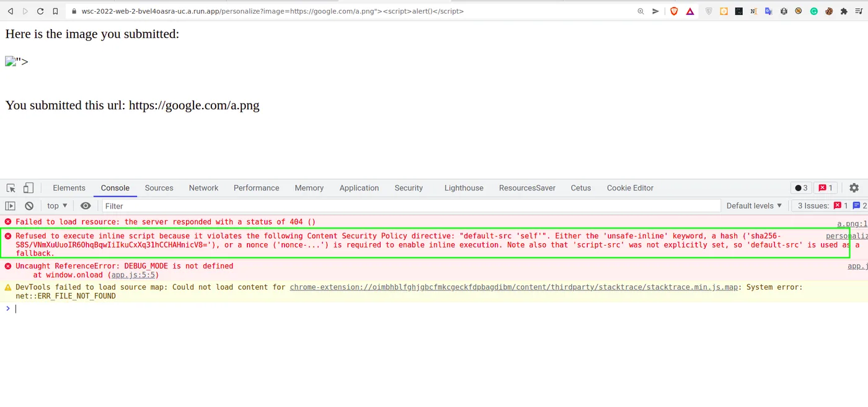Open the Security tab
This screenshot has width=868, height=407.
(x=409, y=188)
